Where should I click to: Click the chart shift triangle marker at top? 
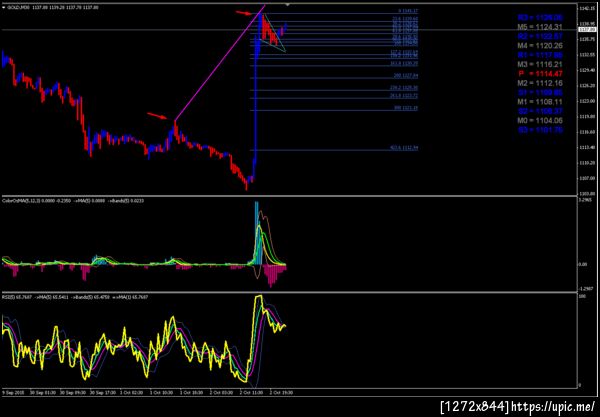pos(287,5)
